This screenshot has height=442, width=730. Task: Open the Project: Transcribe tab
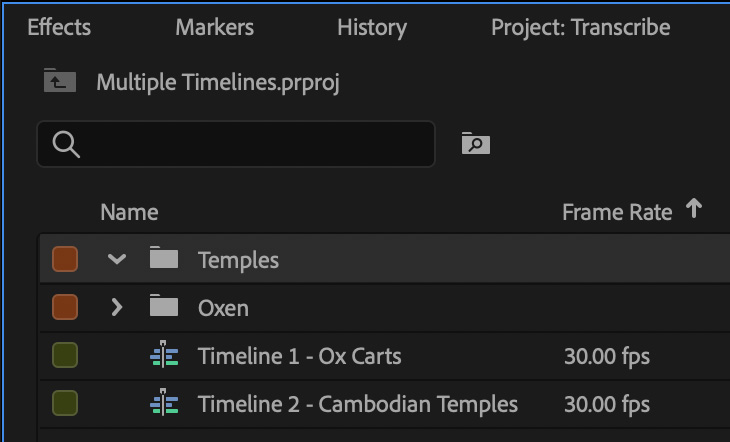(581, 27)
